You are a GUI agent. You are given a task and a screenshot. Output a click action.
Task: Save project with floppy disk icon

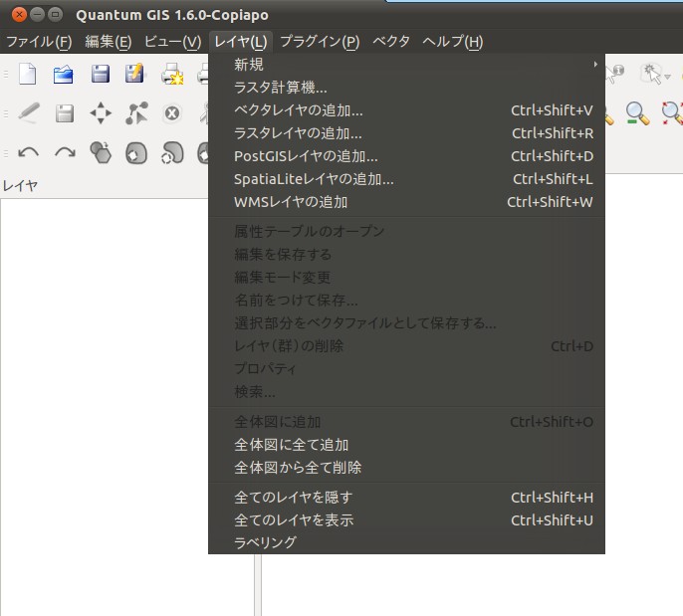point(101,74)
